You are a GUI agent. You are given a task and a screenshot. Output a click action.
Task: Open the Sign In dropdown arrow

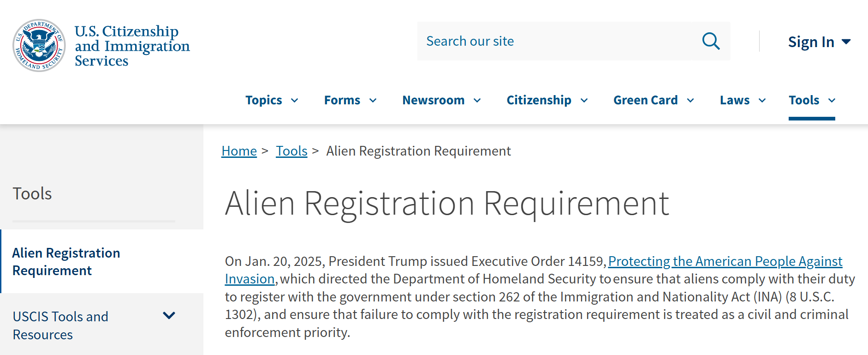[847, 42]
